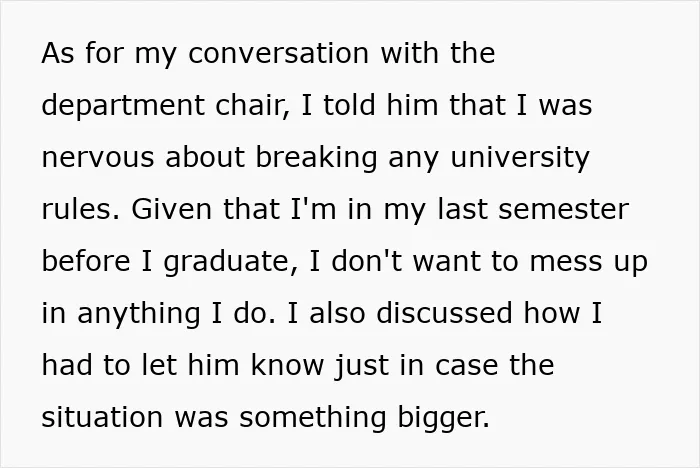Click on the word "anything"

(x=139, y=314)
